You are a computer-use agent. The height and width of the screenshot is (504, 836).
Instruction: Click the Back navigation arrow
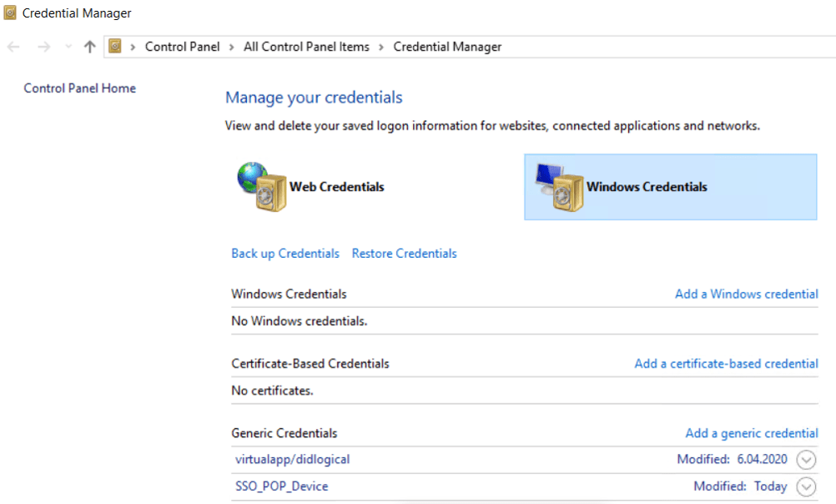tap(13, 47)
